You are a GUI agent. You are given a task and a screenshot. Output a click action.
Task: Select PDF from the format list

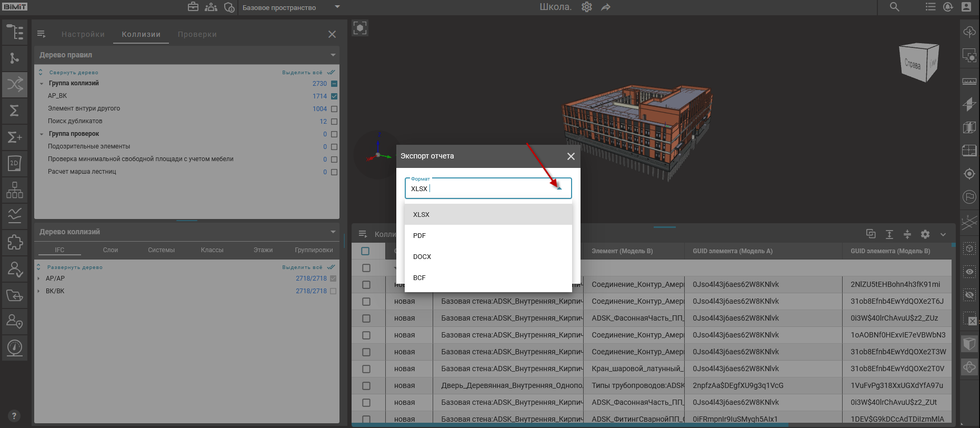(x=419, y=236)
